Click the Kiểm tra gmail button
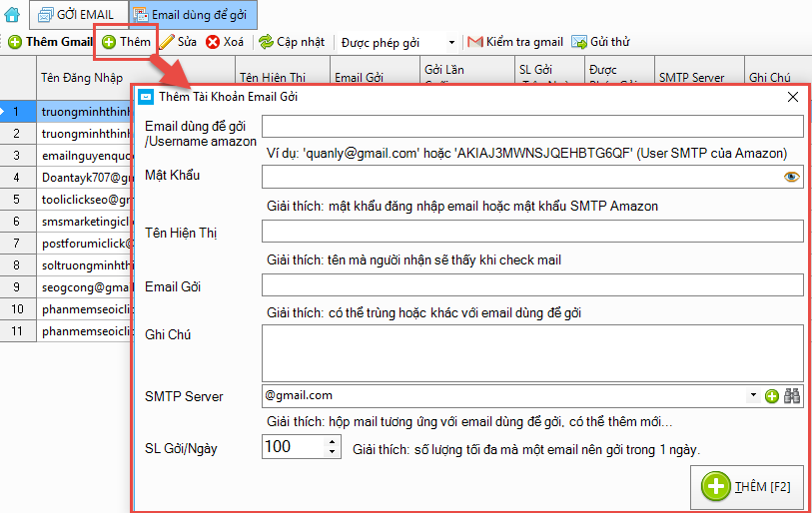Image resolution: width=812 pixels, height=513 pixels. click(514, 42)
